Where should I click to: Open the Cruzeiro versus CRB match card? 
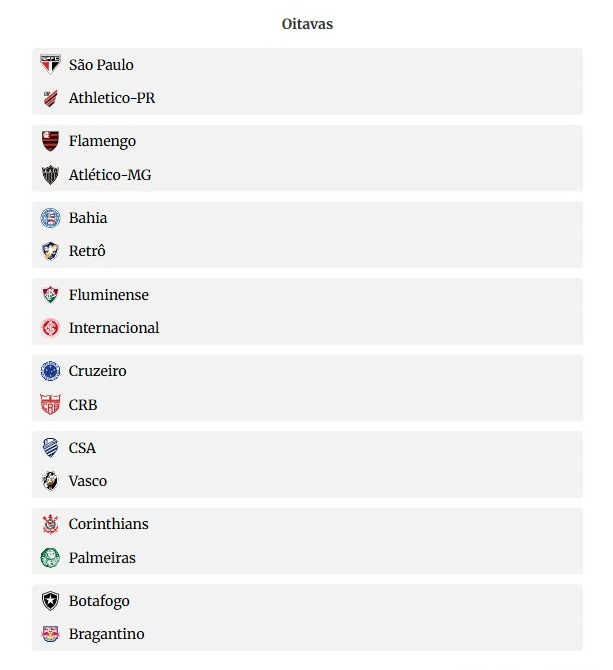tap(307, 388)
